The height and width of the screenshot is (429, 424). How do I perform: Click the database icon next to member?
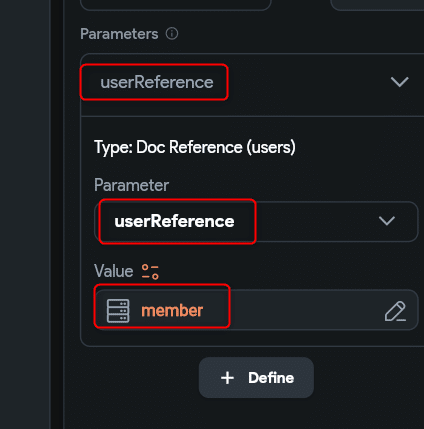[118, 311]
